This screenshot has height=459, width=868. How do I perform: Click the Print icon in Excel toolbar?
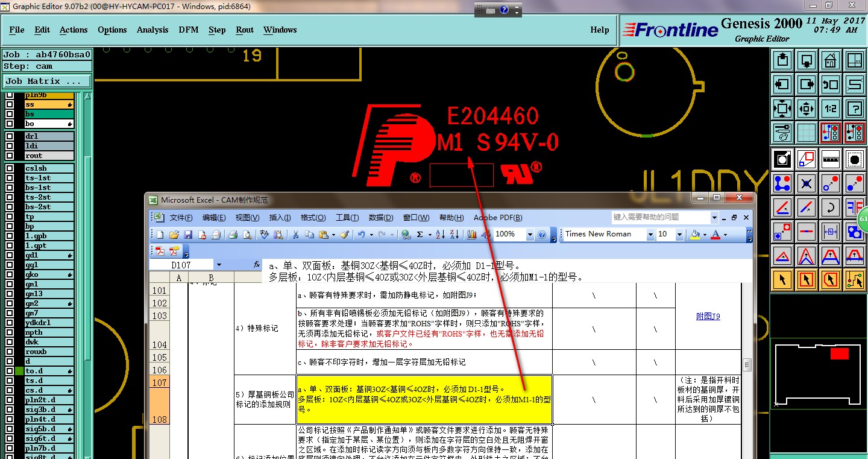pyautogui.click(x=233, y=235)
